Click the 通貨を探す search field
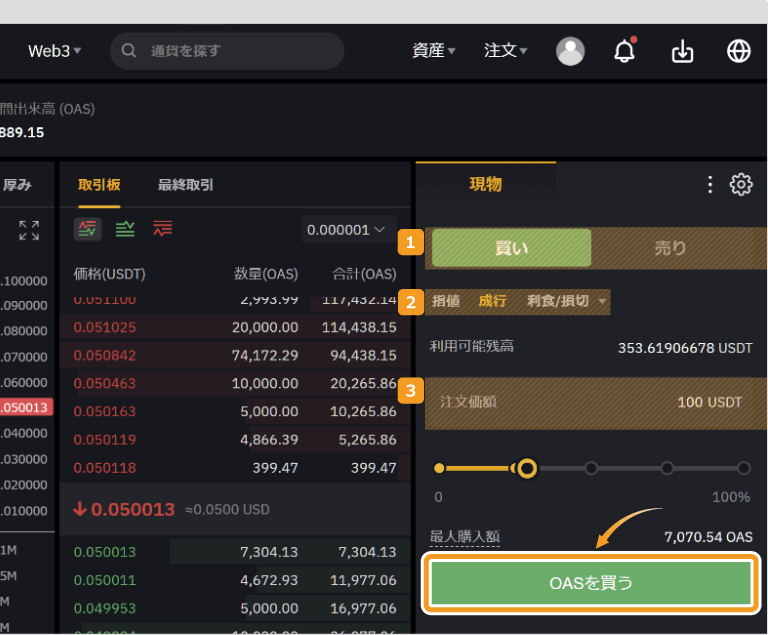Screen dimensions: 768x635 [227, 51]
